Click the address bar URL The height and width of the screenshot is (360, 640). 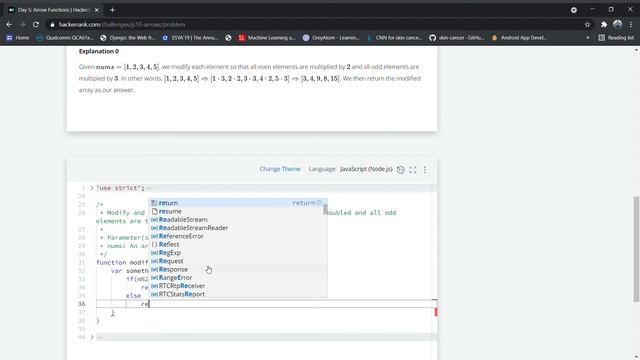tap(122, 24)
